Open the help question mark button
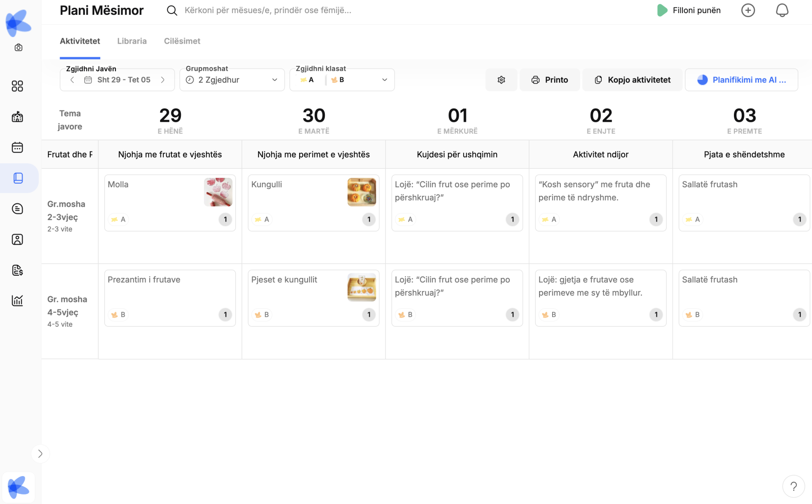The width and height of the screenshot is (812, 504). [794, 486]
